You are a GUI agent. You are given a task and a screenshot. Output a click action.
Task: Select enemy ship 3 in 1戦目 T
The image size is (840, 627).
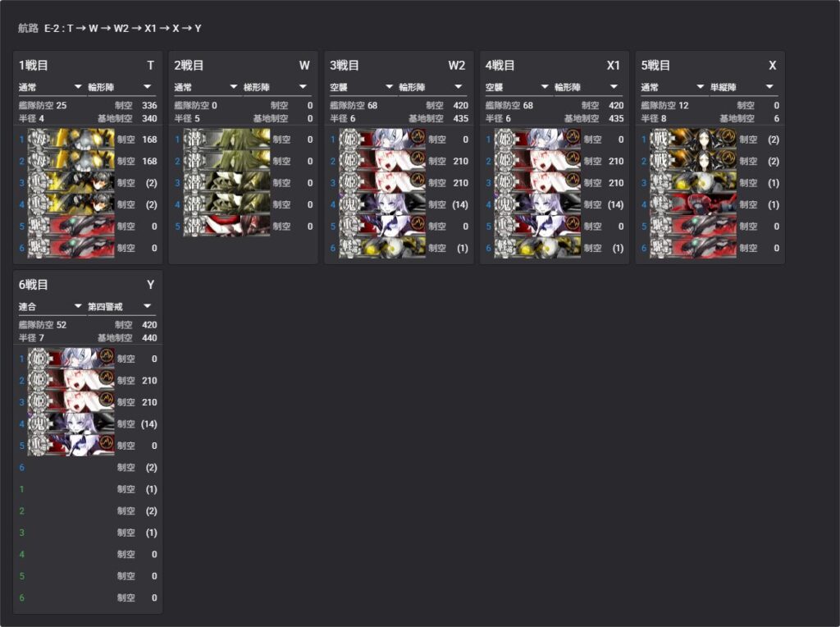pos(71,183)
